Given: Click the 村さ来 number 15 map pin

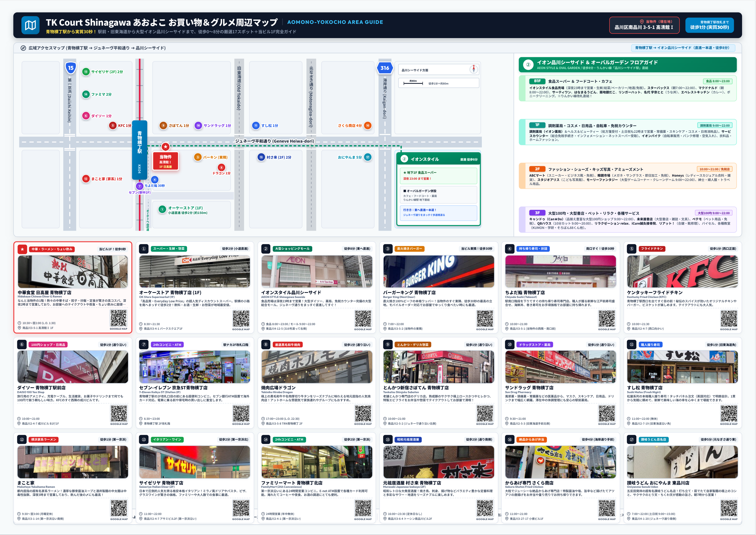Looking at the screenshot, I should click(261, 157).
